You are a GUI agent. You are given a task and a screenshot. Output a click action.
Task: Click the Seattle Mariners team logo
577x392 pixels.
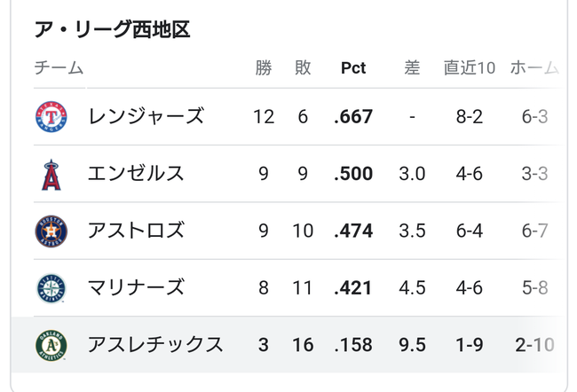click(51, 288)
